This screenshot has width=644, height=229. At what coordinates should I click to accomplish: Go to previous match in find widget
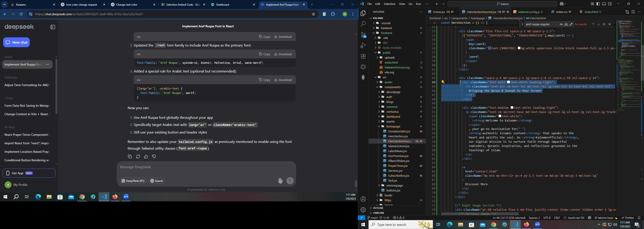[593, 24]
